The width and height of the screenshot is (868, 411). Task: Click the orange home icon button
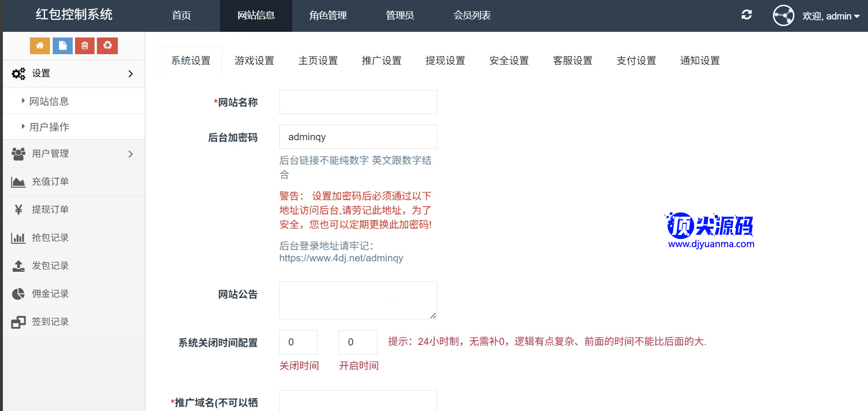coord(40,46)
